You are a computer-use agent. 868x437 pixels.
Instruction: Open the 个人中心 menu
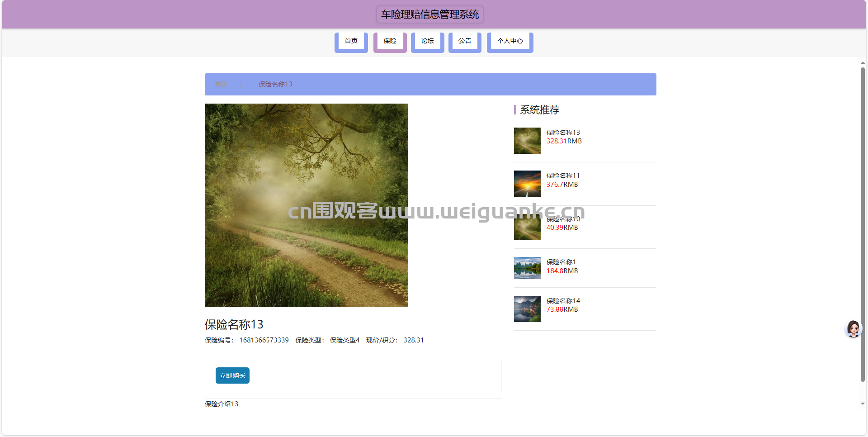tap(510, 42)
